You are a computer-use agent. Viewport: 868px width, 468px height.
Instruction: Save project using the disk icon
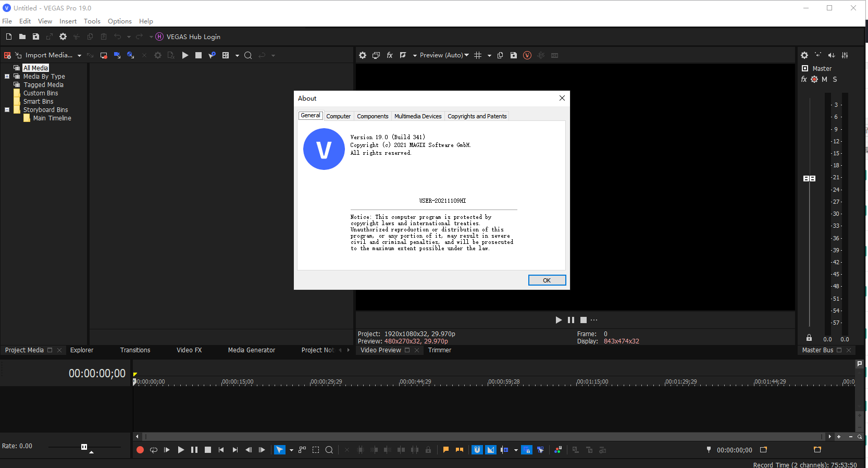pos(36,36)
